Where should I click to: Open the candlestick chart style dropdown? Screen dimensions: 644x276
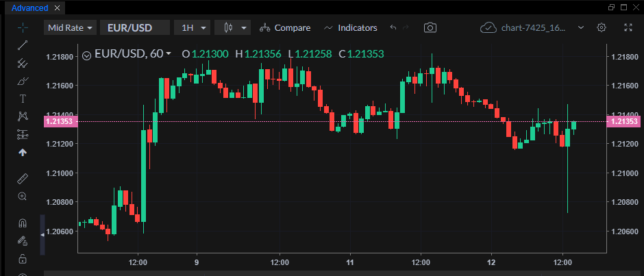point(232,27)
